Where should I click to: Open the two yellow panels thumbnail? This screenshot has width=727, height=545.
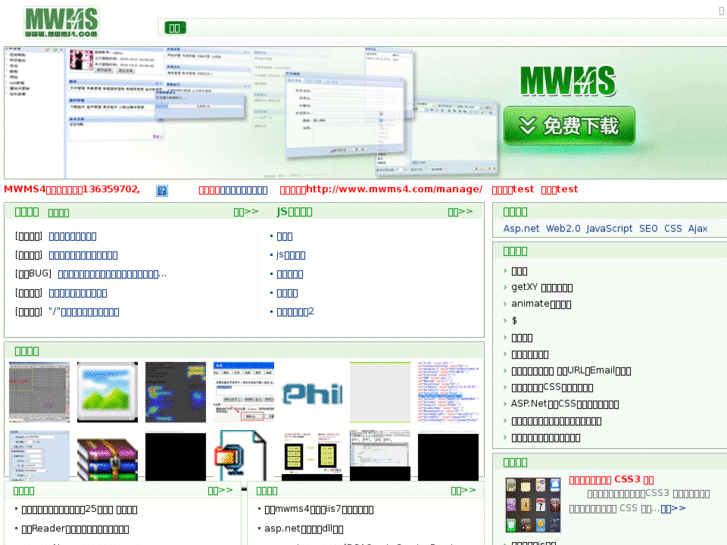[x=312, y=455]
